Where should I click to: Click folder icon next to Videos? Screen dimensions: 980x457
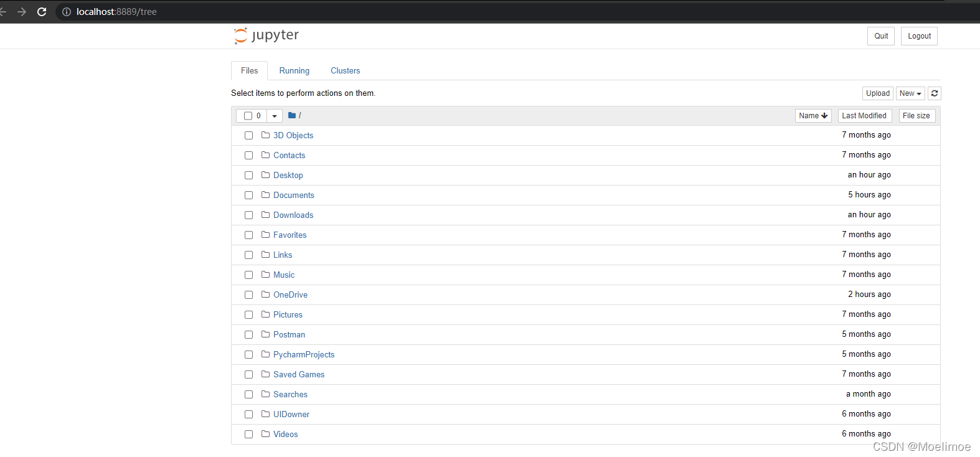265,434
